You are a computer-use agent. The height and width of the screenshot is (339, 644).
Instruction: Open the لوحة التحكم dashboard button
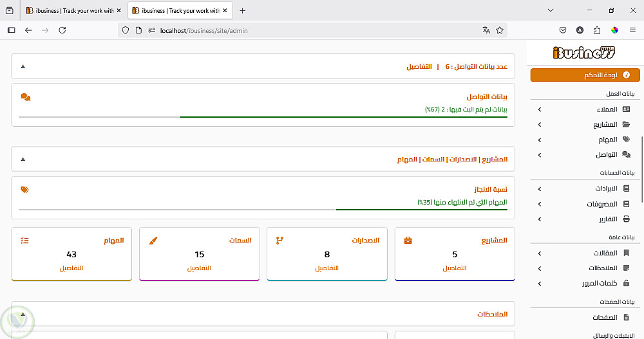(x=585, y=75)
